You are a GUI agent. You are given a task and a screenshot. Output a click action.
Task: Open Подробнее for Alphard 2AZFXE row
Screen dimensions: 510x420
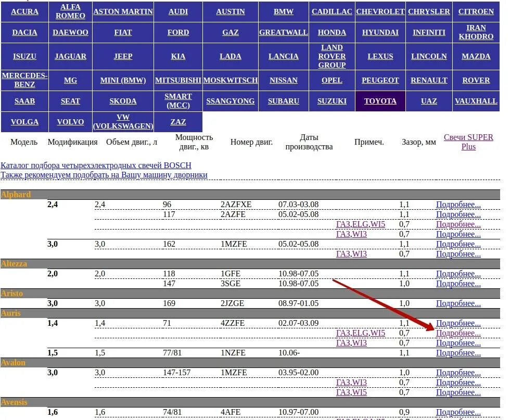(x=458, y=205)
